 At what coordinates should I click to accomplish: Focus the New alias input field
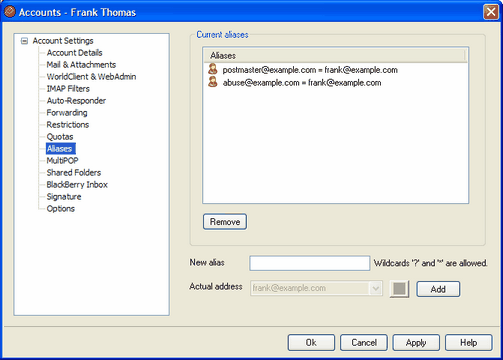(x=310, y=263)
